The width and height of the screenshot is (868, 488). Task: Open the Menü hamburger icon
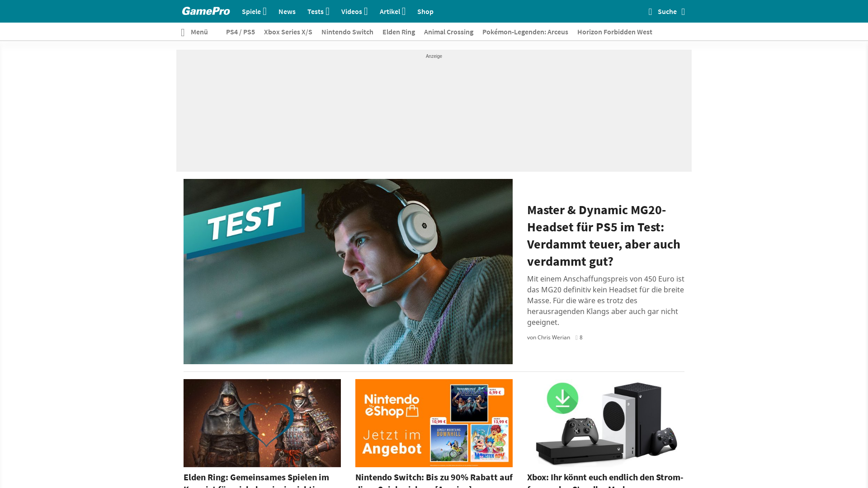coord(183,33)
